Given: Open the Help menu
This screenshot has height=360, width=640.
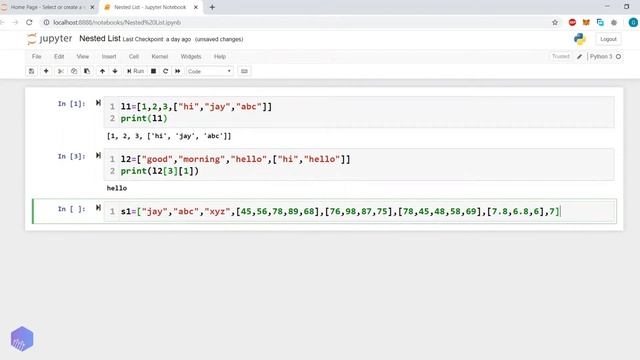Looking at the screenshot, I should point(220,56).
